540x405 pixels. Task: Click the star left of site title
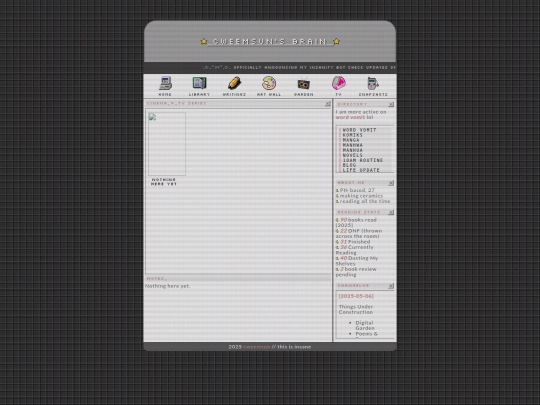(204, 41)
